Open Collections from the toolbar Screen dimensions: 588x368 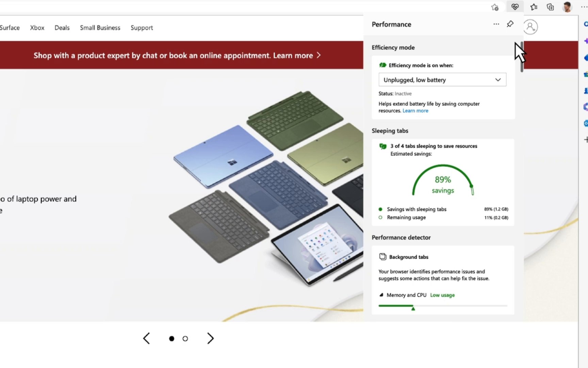(x=550, y=6)
